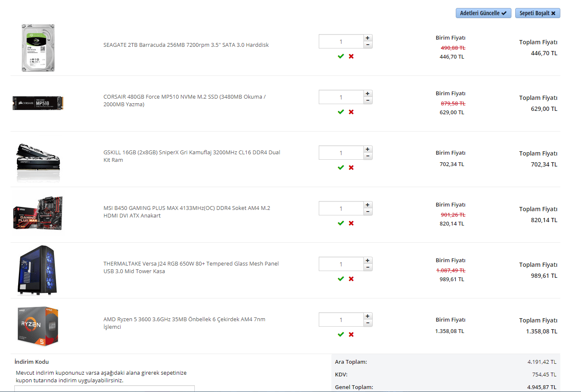Remove Corsair MP510 SSD using red X
The image size is (581, 392).
[351, 112]
